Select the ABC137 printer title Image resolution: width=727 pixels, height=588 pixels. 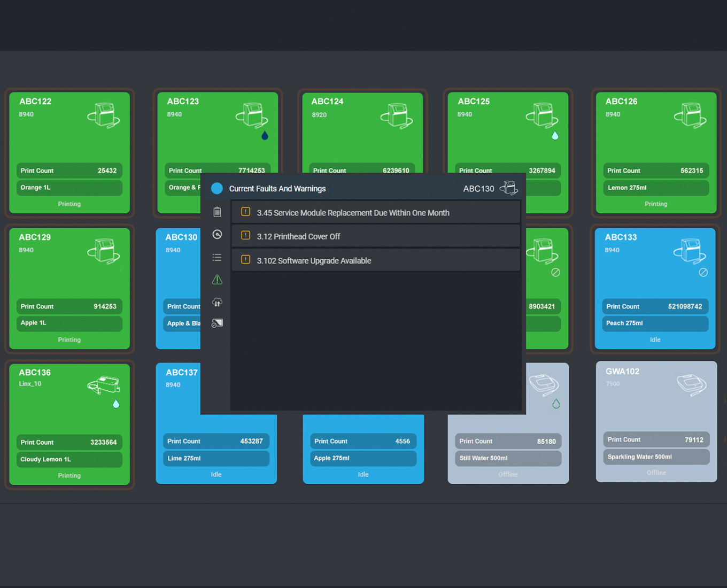pos(182,373)
